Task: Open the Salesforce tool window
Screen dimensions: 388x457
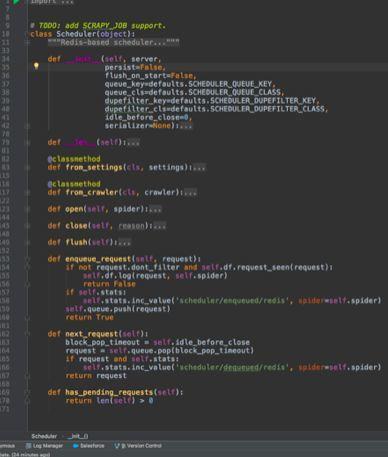Action: click(x=88, y=446)
